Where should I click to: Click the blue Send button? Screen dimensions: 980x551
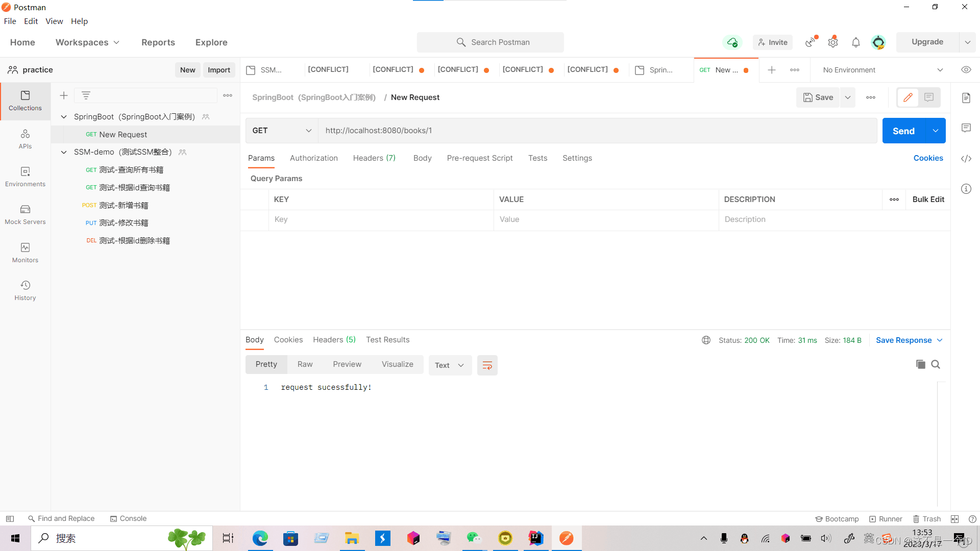click(903, 131)
